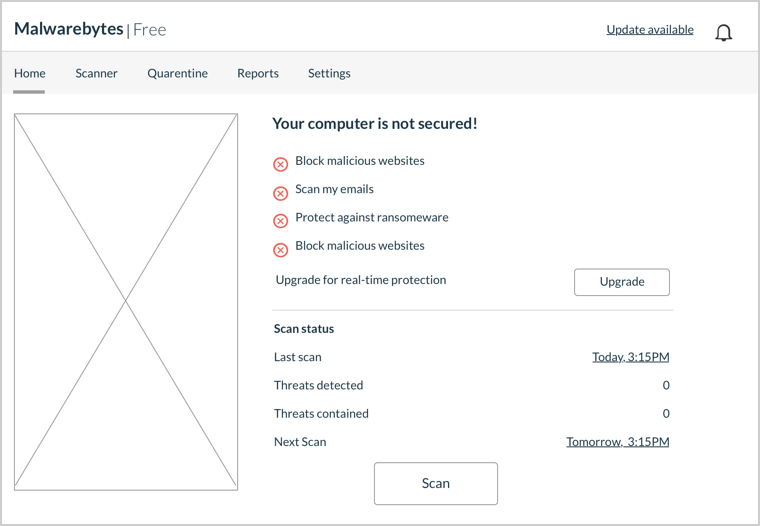Open the Today, 3:15PM last scan link

click(x=631, y=357)
